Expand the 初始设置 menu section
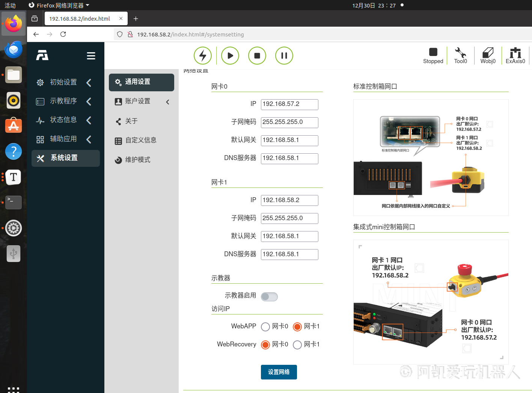 point(63,82)
